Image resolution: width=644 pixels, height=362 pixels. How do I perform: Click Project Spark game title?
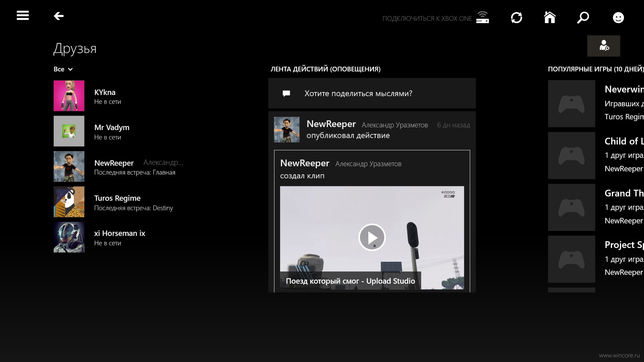coord(624,245)
